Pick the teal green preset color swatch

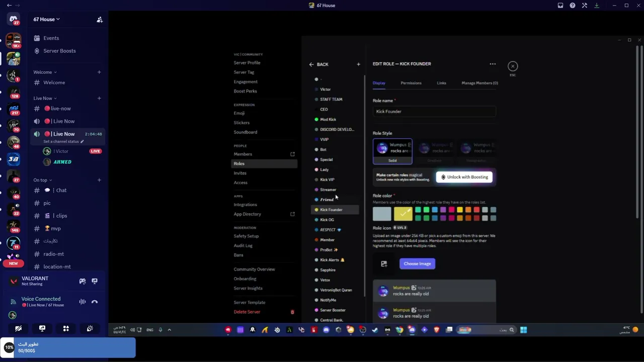point(418,210)
